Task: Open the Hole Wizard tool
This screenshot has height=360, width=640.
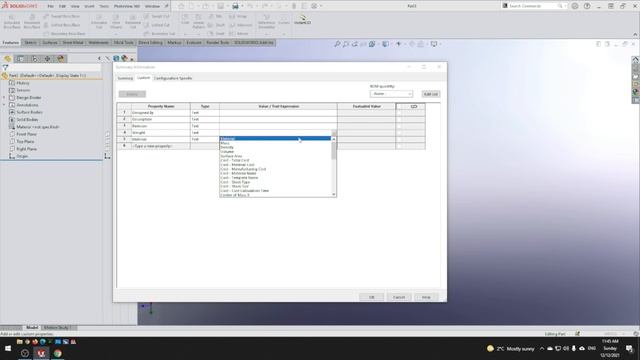Action: tap(116, 21)
